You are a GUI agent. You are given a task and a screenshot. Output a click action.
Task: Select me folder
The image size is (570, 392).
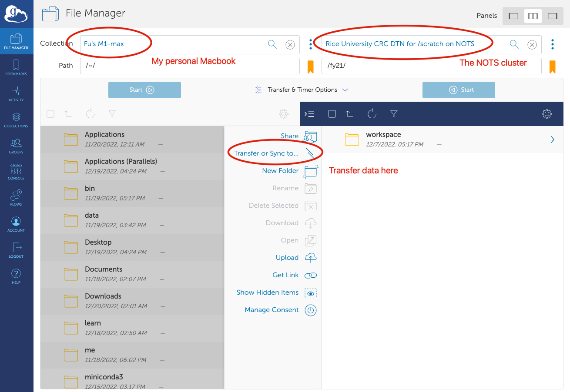tap(132, 355)
